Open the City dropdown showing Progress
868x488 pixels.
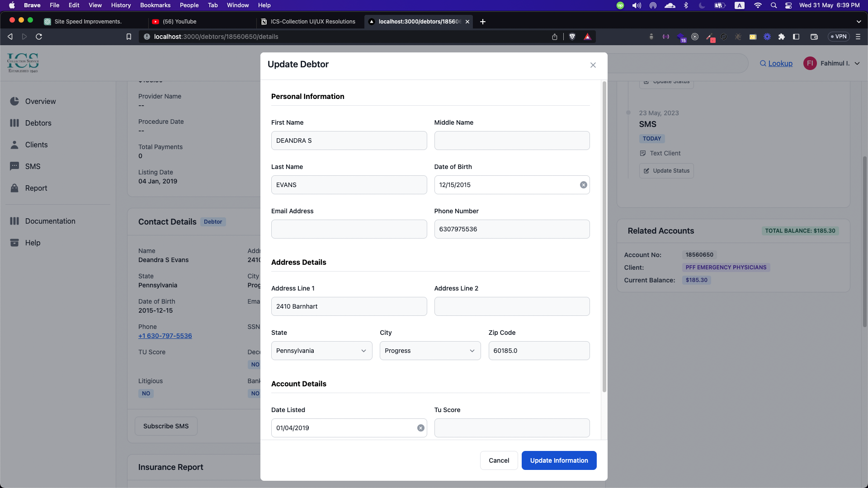[430, 351]
